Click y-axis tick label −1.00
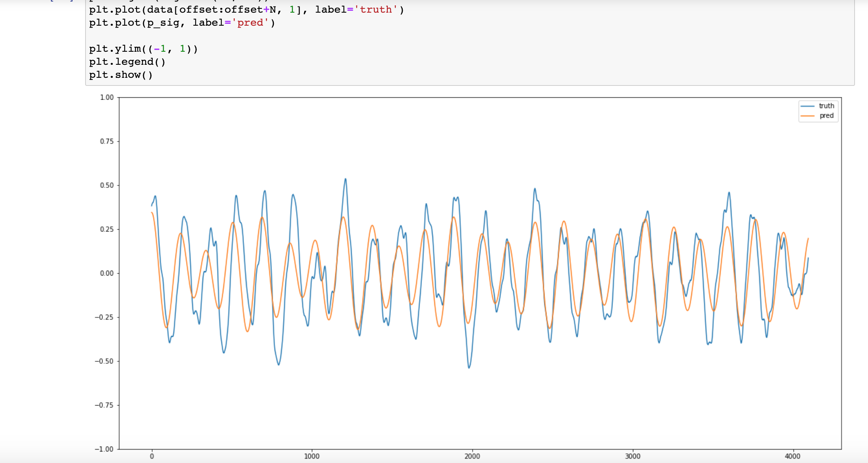 point(104,449)
